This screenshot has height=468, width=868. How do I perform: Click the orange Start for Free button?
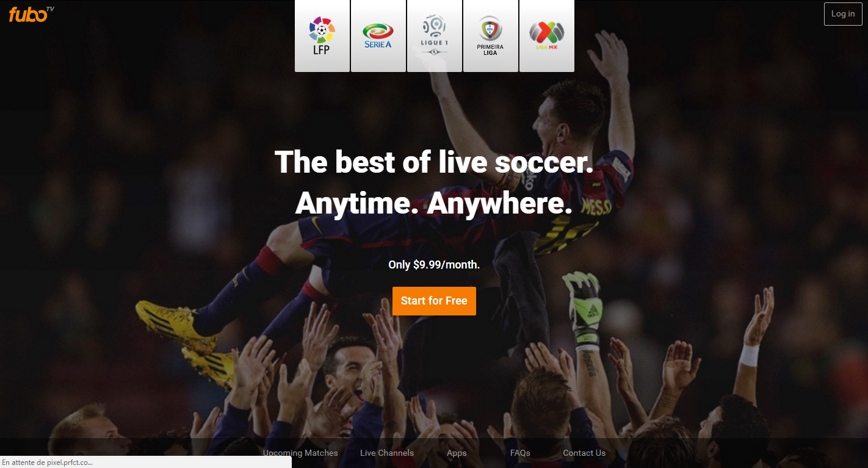[434, 301]
